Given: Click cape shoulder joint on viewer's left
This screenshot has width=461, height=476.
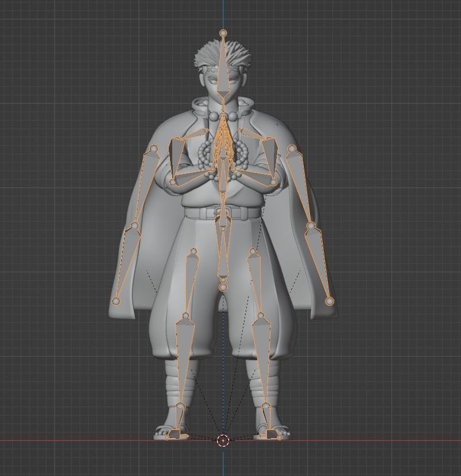Looking at the screenshot, I should click(x=154, y=149).
